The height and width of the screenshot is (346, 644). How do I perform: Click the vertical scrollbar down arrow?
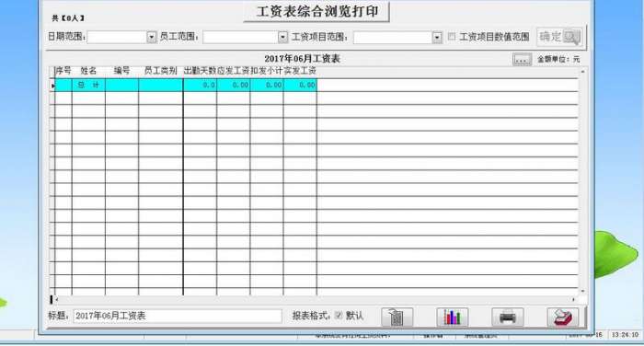point(582,291)
